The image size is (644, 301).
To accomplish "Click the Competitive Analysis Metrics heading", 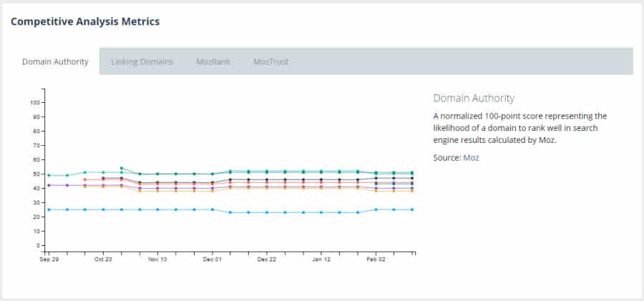I will click(85, 21).
